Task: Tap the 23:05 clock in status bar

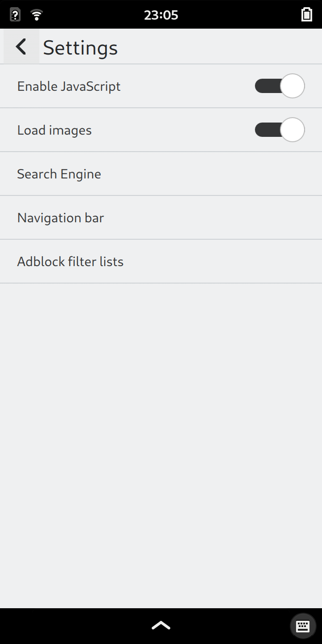Action: click(x=161, y=15)
